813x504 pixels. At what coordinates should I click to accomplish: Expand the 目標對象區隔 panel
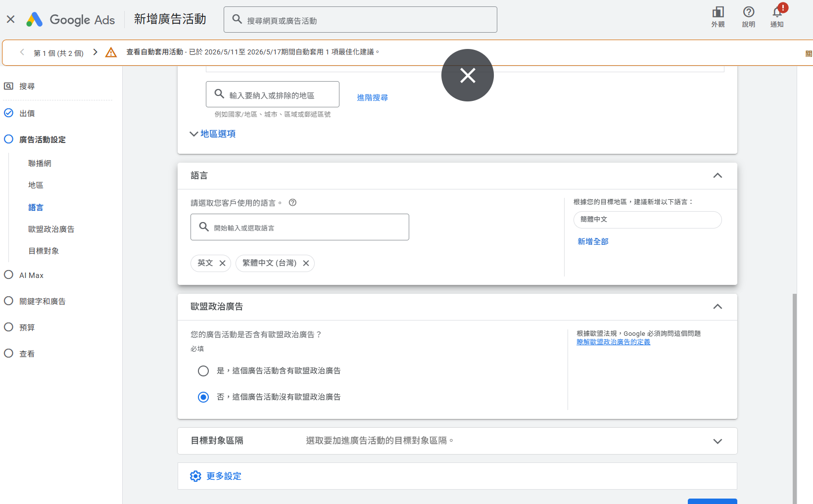click(x=717, y=441)
